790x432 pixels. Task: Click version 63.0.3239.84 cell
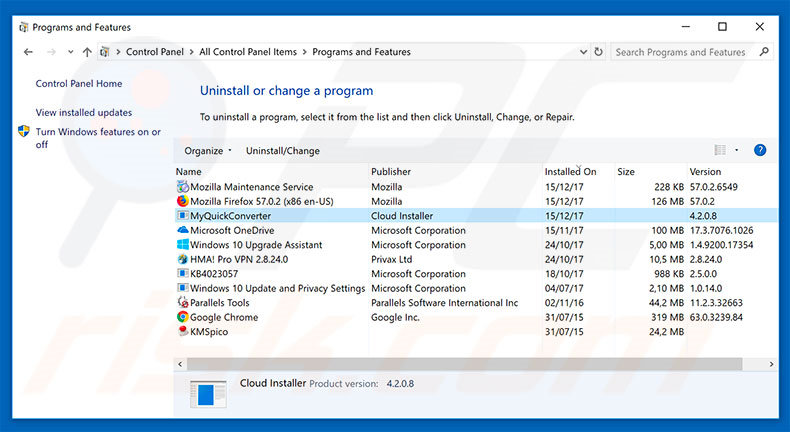pos(716,318)
